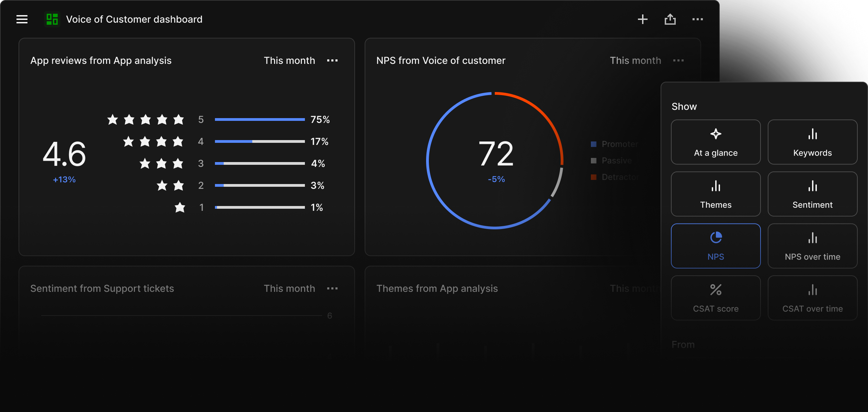
Task: Click the 5-star rating progress bar
Action: pyautogui.click(x=260, y=119)
